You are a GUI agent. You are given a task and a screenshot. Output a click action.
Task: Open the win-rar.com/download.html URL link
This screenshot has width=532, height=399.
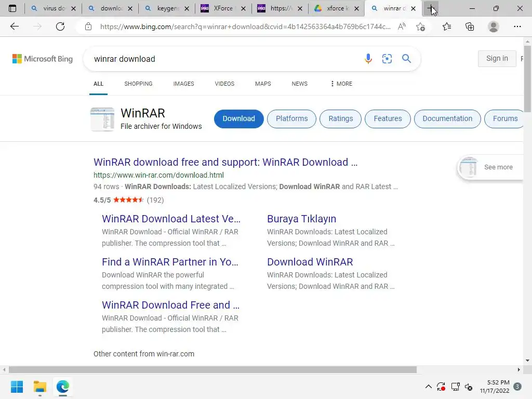[x=158, y=175]
